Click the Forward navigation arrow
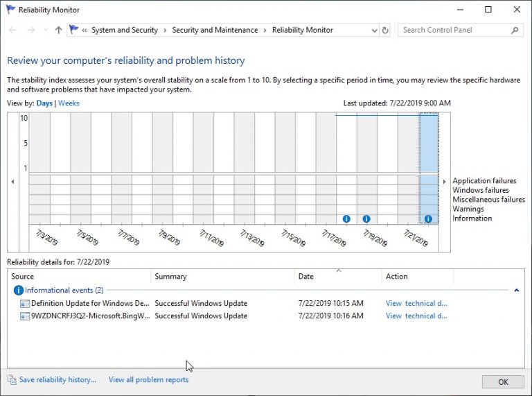The height and width of the screenshot is (396, 532). pos(31,31)
